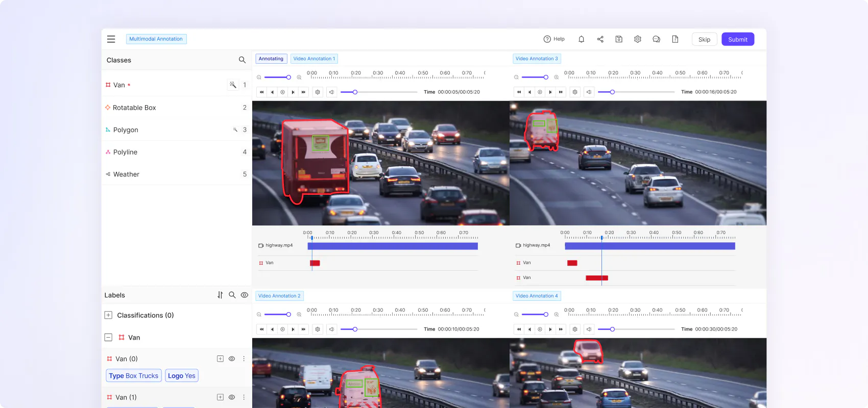Select the Video Annotation 1 tab

tap(314, 59)
